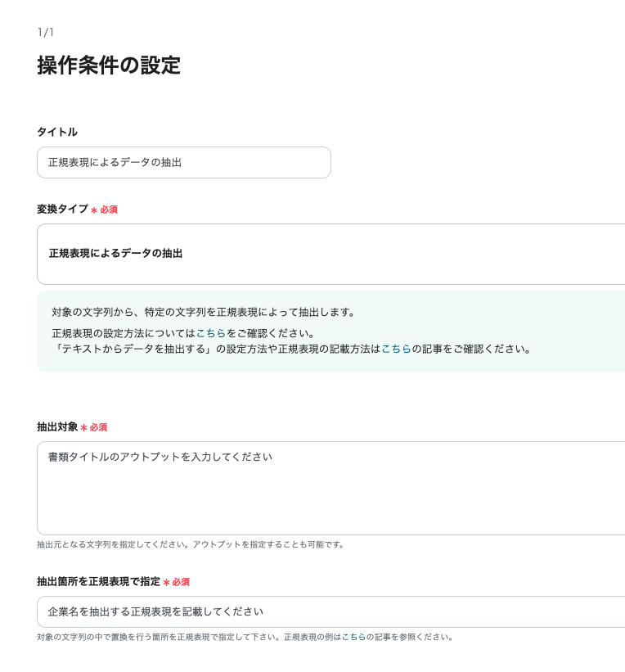Screen dimensions: 625x672
Task: Open こちら link for 正規表現の設定方法
Action: (x=211, y=333)
